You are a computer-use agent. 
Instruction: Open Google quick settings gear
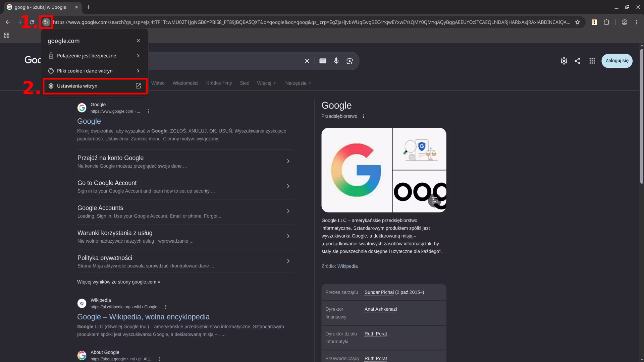(x=564, y=61)
